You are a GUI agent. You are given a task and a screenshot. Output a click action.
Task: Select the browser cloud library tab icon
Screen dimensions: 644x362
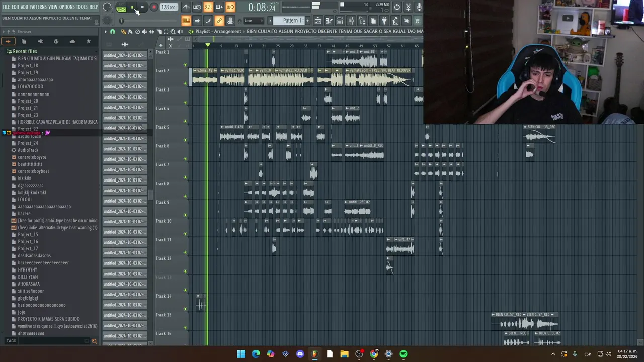click(72, 41)
